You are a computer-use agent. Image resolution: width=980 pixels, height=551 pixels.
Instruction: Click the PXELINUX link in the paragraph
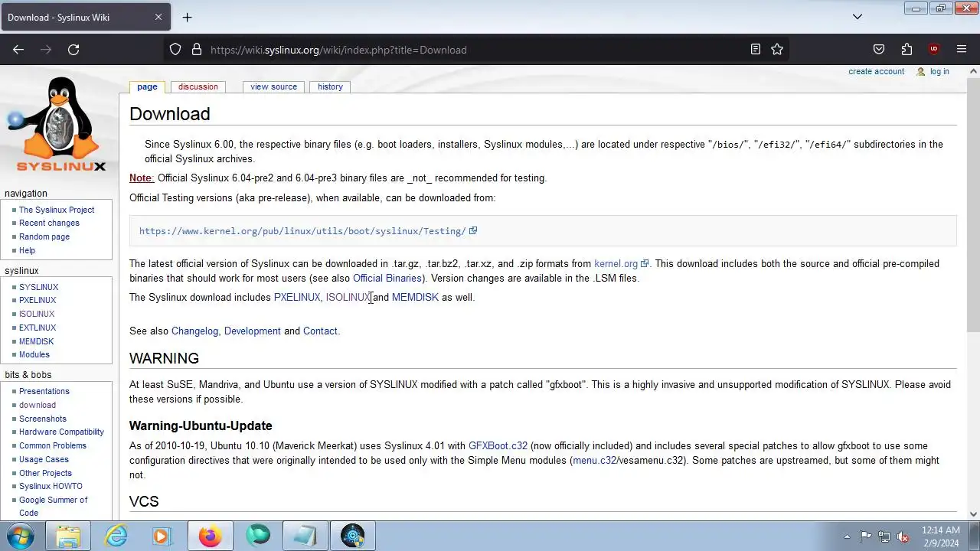(297, 297)
